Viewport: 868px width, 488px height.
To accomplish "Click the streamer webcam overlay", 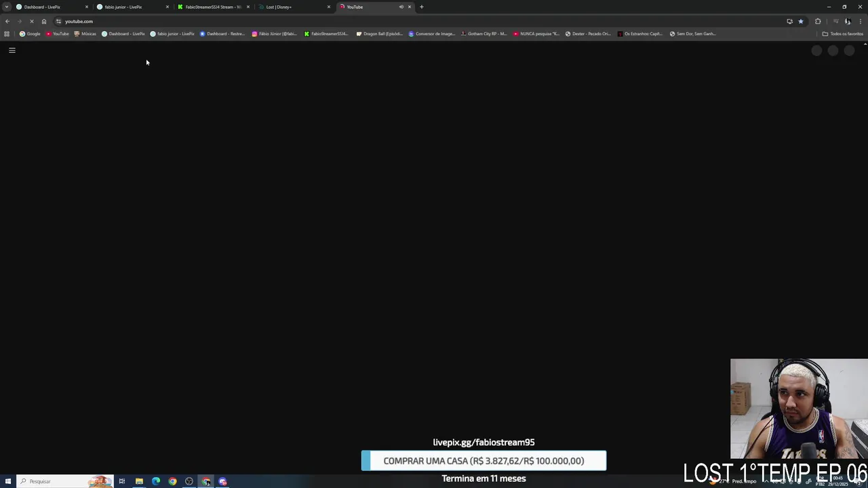I will tap(799, 409).
